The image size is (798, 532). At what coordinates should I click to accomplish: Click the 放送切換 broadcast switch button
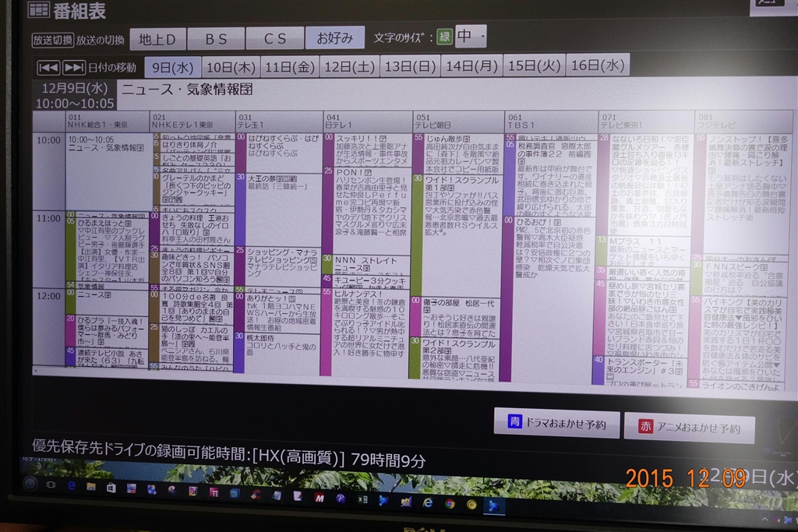[53, 40]
